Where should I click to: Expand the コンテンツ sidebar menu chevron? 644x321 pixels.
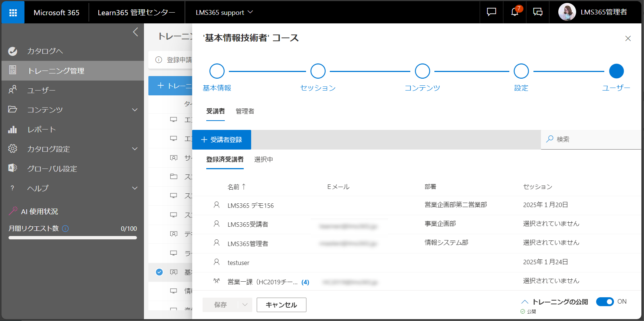(135, 110)
